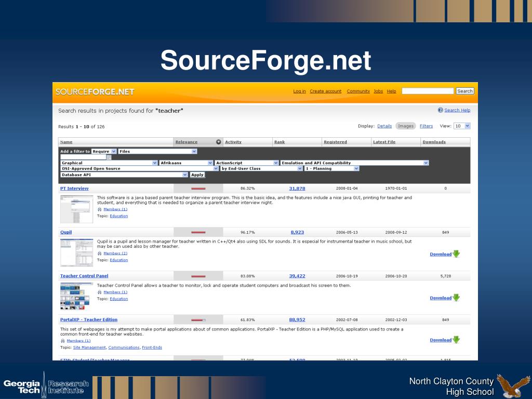Click Education topic under PT Interview
This screenshot has width=532, height=399.
119,216
